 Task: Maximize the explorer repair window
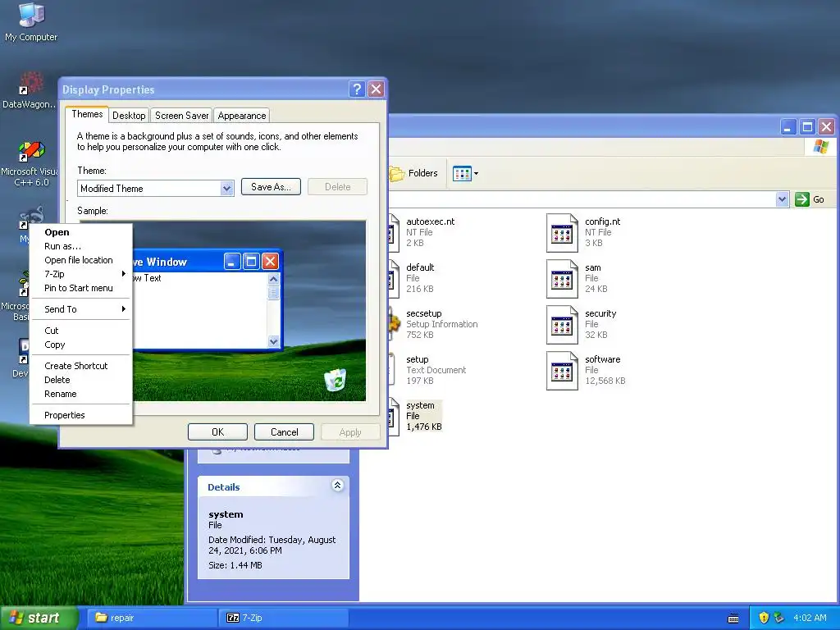pos(807,127)
